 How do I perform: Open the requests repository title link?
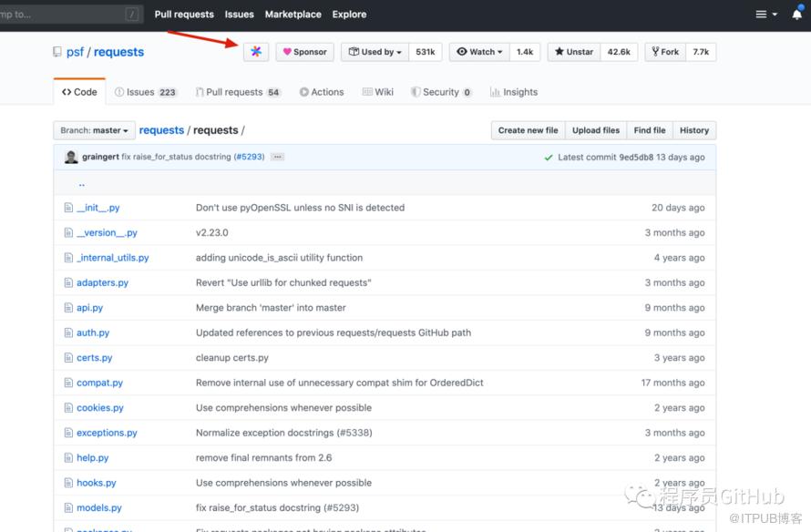click(118, 52)
